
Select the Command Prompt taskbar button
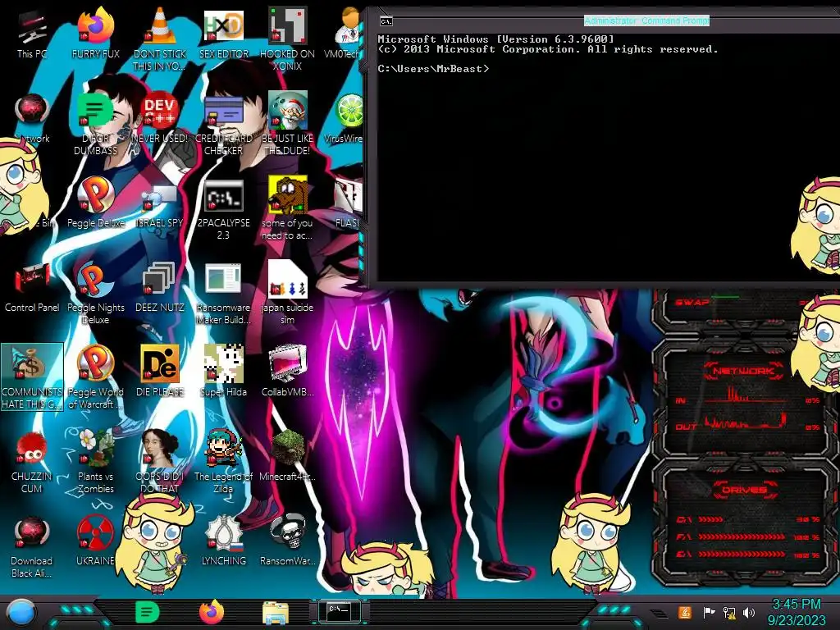point(339,612)
